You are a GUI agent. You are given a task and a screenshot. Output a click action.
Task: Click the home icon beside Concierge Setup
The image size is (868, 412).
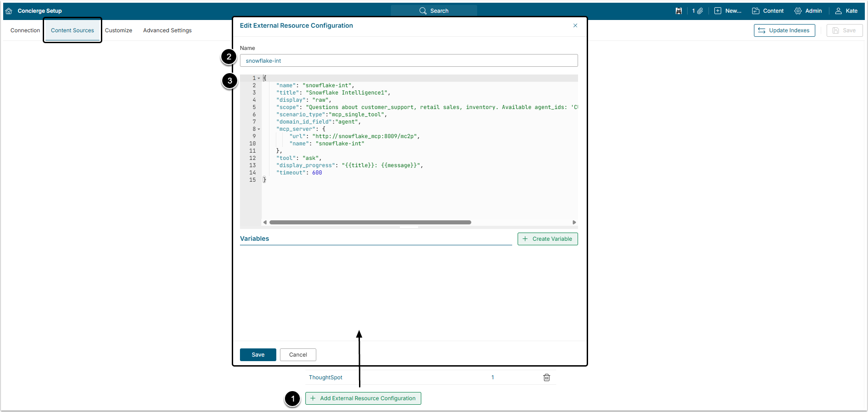click(x=9, y=11)
